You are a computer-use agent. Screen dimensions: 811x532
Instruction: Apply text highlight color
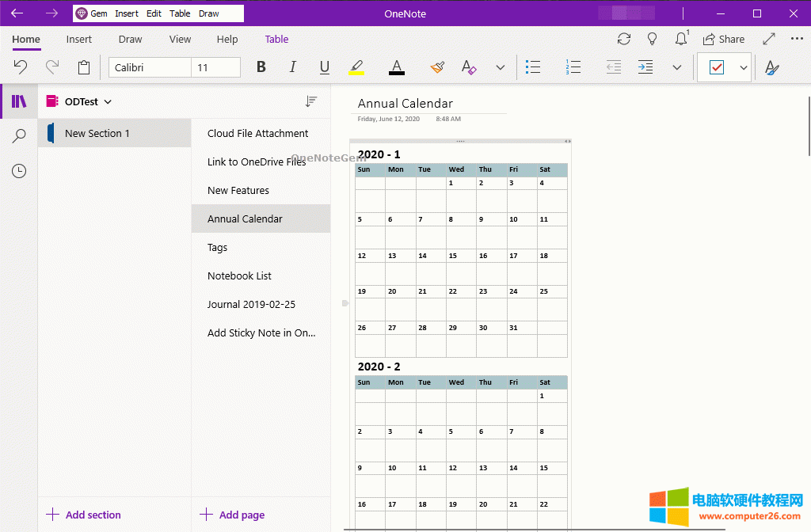pyautogui.click(x=356, y=67)
